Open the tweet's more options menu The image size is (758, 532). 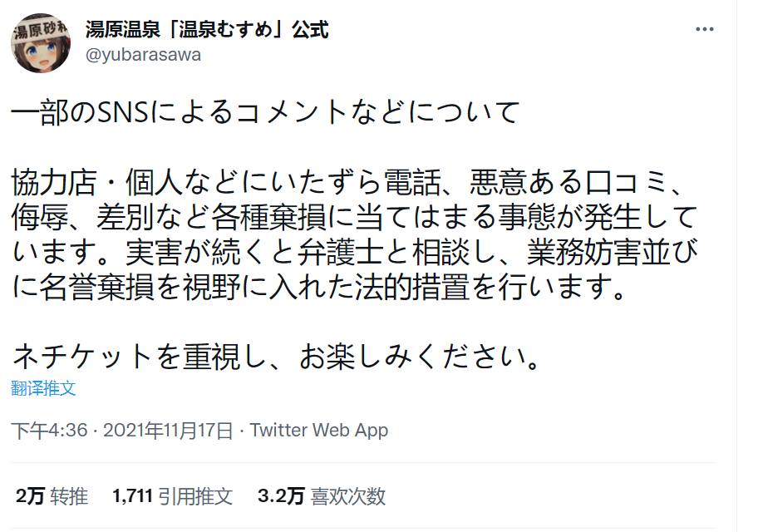[704, 29]
